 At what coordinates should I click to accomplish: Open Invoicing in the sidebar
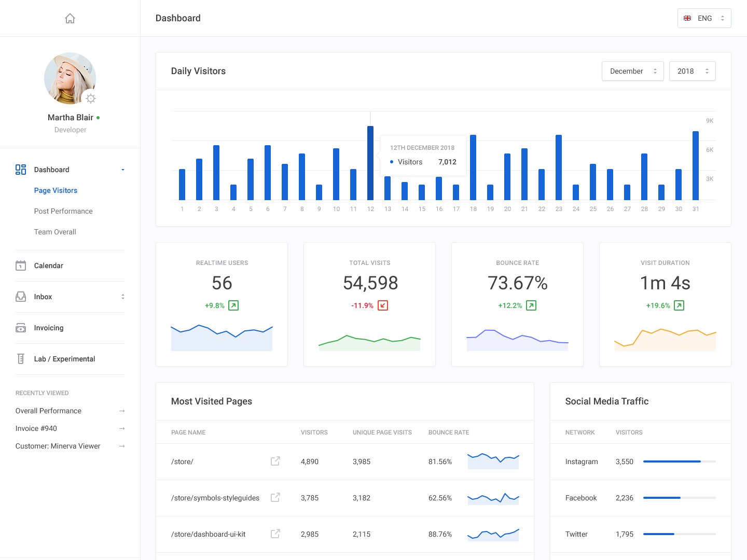(49, 328)
